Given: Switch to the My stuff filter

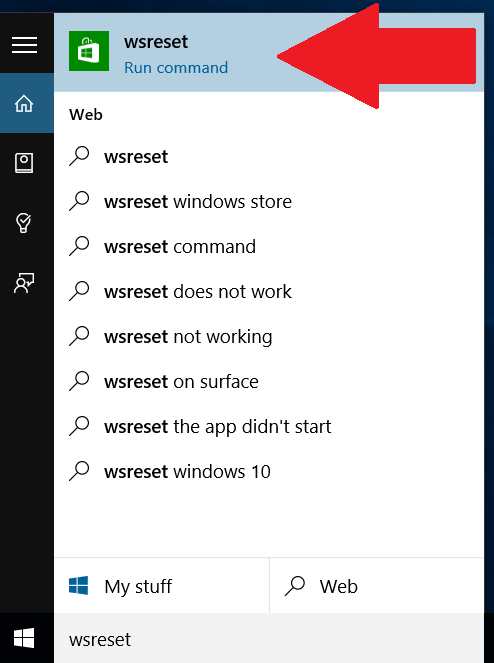Looking at the screenshot, I should pyautogui.click(x=162, y=586).
